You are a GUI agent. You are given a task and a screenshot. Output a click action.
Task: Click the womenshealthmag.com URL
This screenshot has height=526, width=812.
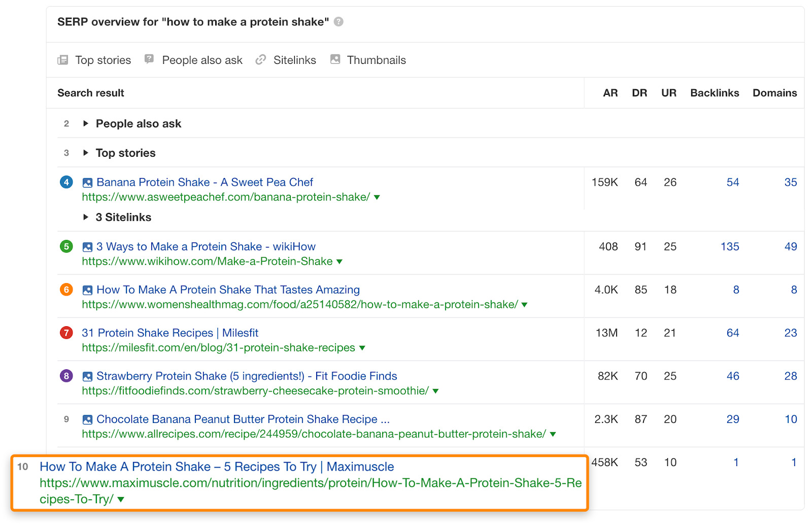pos(300,304)
